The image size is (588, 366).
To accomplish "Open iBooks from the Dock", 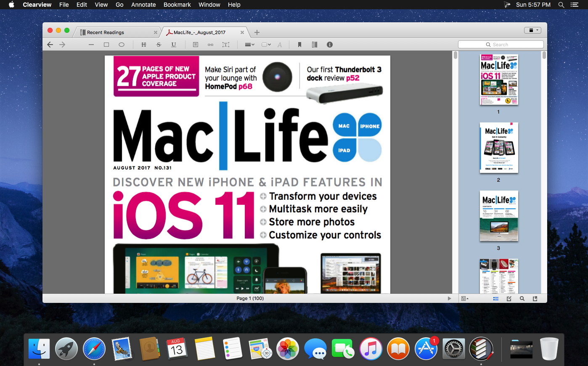I will pos(398,349).
